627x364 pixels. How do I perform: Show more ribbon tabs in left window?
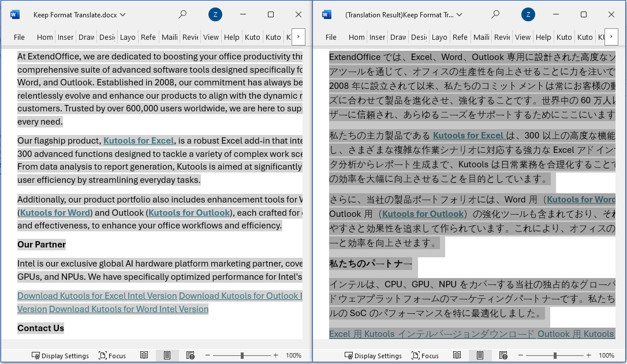[x=298, y=37]
